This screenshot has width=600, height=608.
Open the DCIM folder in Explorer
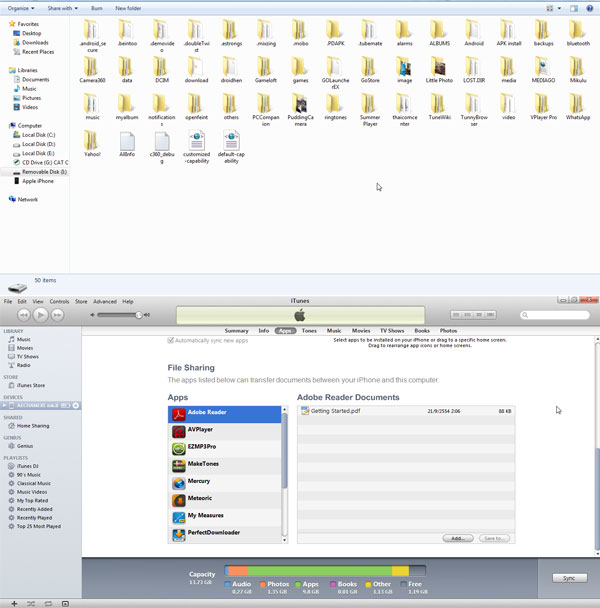point(162,71)
